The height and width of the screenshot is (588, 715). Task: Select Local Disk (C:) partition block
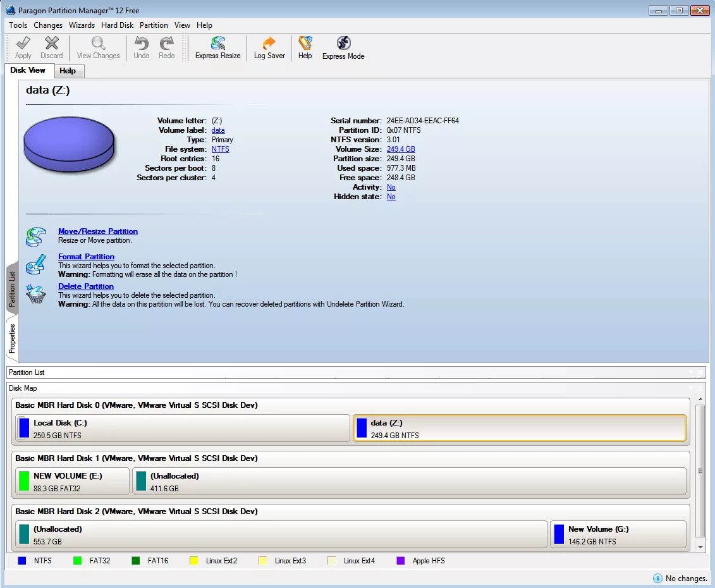(x=183, y=428)
